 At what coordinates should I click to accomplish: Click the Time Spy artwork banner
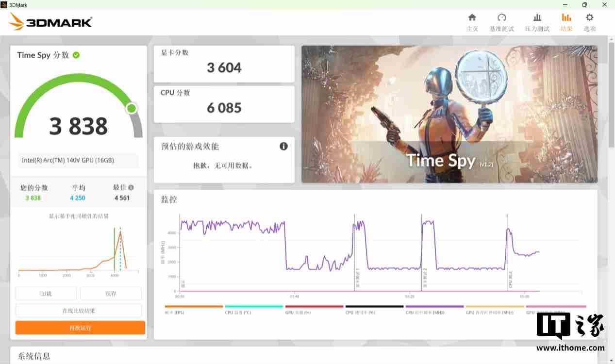(449, 114)
